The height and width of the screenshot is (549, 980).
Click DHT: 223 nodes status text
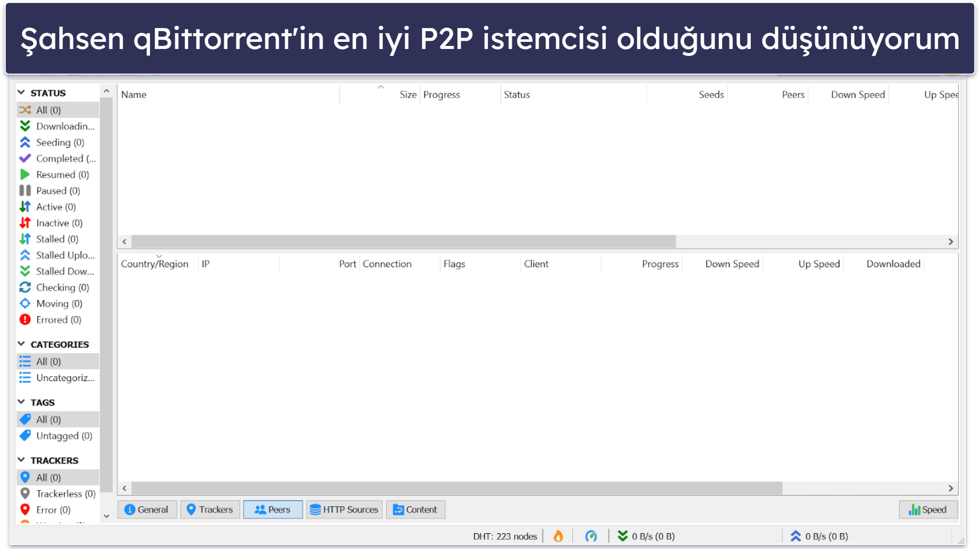[505, 536]
